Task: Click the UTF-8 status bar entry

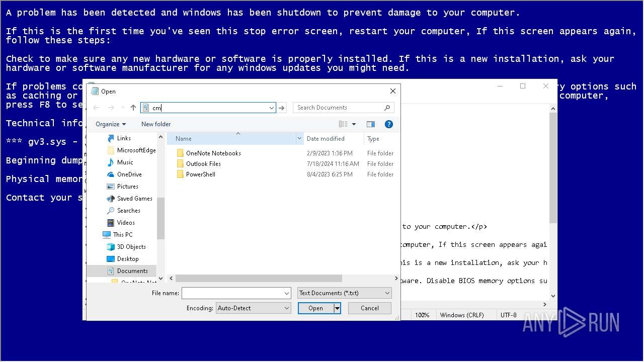Action: (508, 315)
